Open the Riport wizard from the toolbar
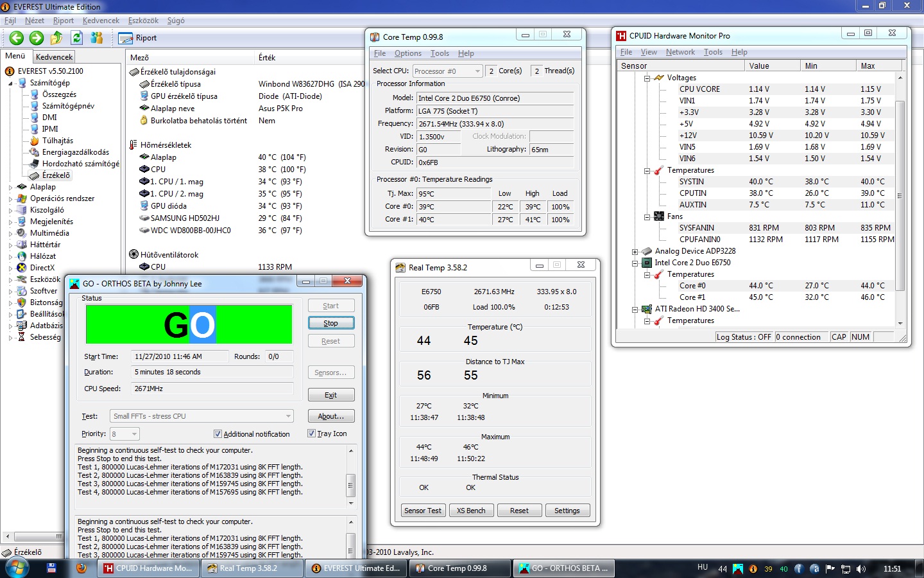Viewport: 924px width, 578px height. pos(139,38)
